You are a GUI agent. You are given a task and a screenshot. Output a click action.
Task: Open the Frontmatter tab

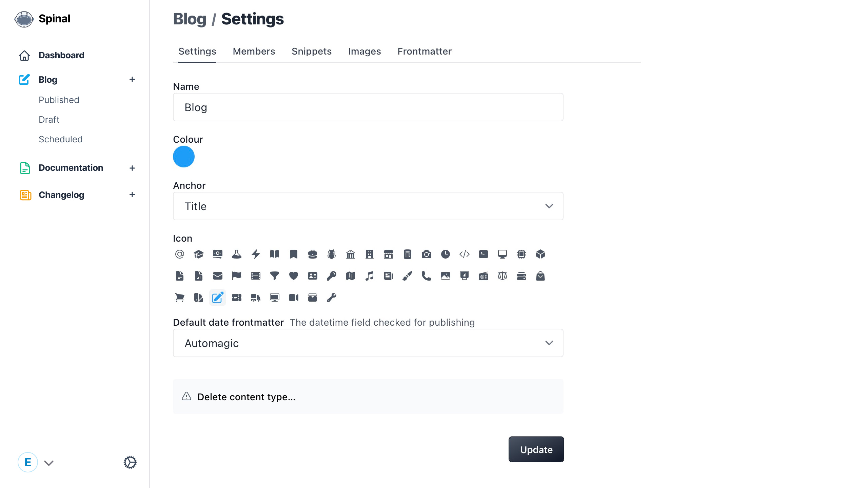tap(425, 51)
